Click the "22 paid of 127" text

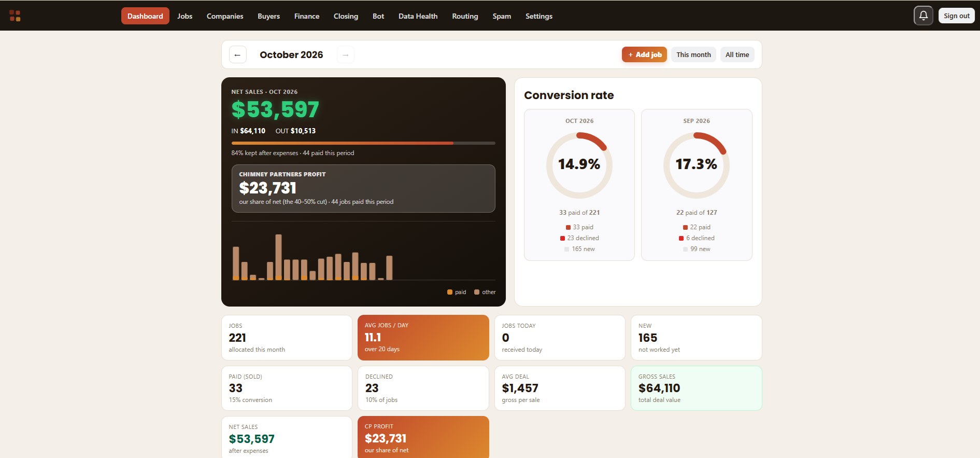(x=697, y=213)
